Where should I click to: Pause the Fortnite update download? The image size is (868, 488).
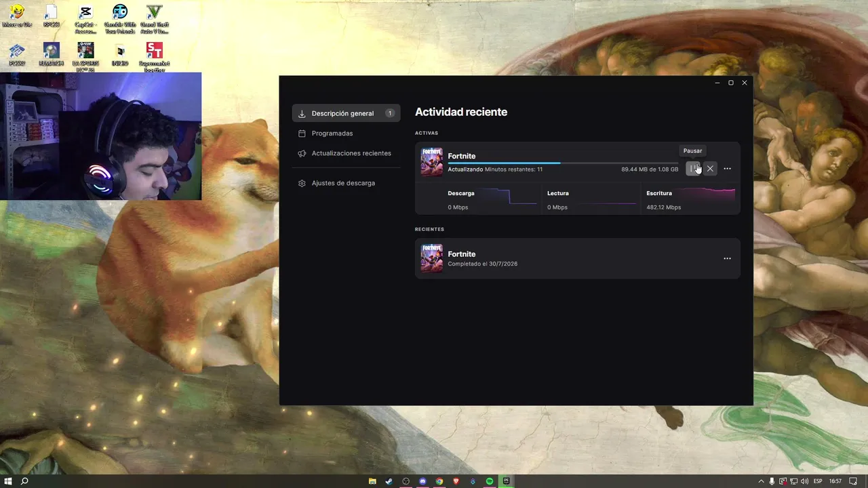tap(693, 169)
